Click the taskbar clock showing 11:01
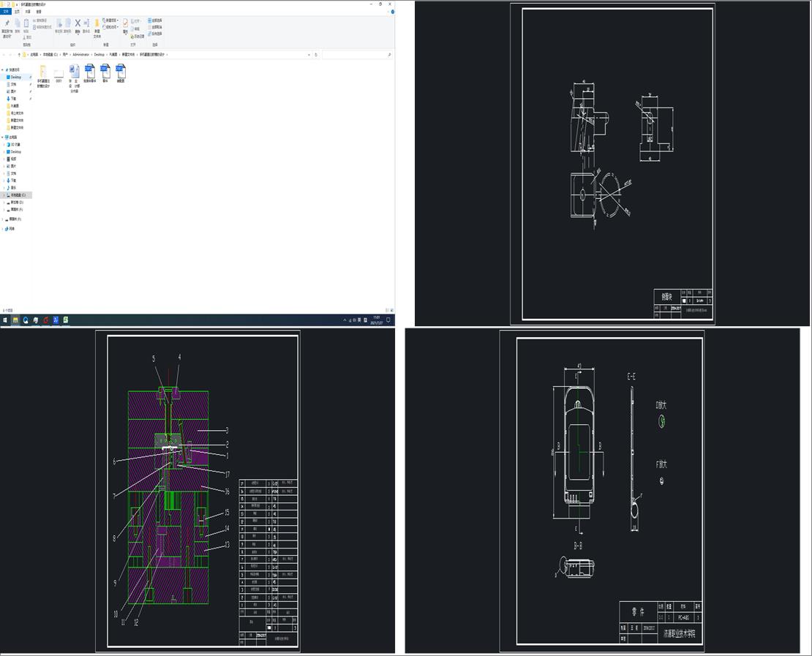812x656 pixels. 377,320
